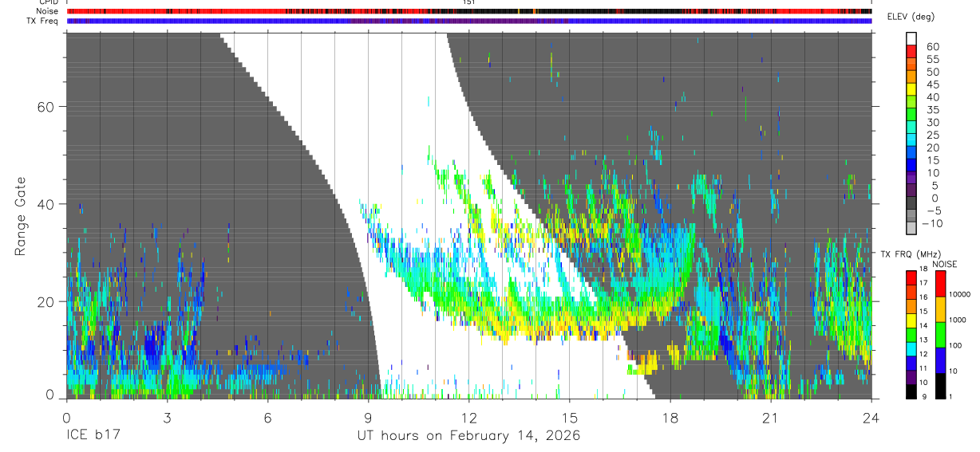Click the blue segment of the NOISE color bar
Image resolution: width=980 pixels, height=452 pixels.
point(941,360)
